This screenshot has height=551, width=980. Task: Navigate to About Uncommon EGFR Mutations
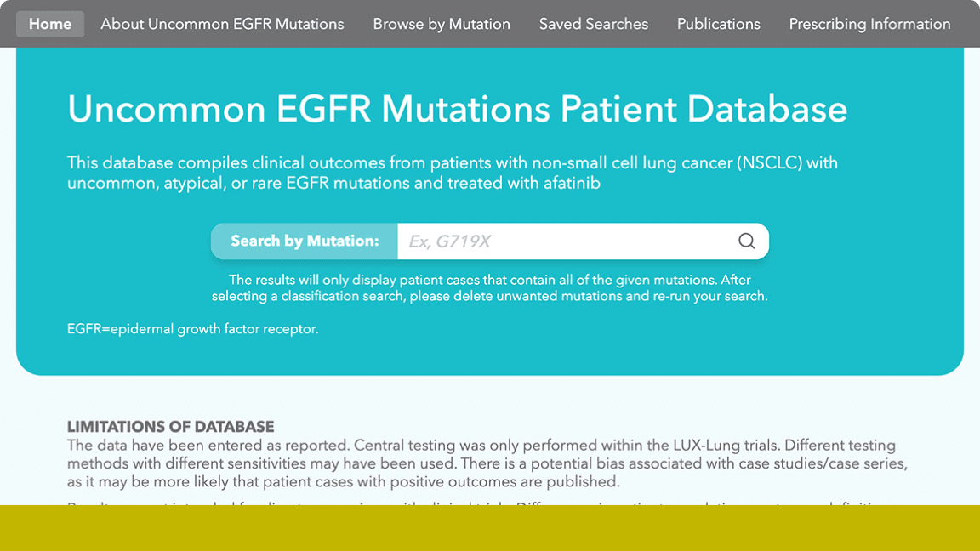coord(221,24)
